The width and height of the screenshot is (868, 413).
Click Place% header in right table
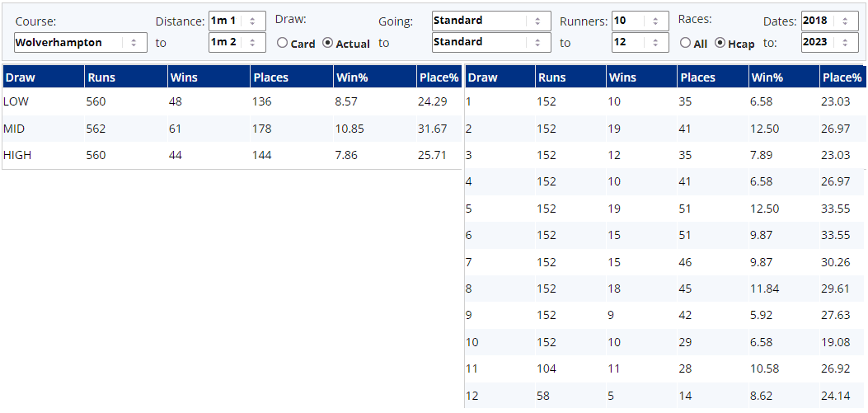(842, 77)
